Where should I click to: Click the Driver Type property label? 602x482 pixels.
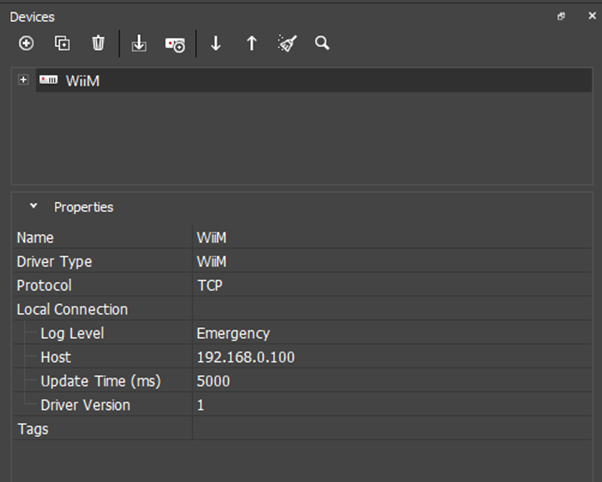(54, 262)
